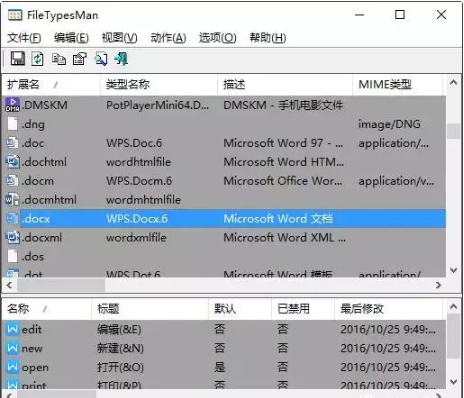Image resolution: width=464 pixels, height=398 pixels.
Task: Sort actions by 已禁用 column header
Action: coord(303,309)
